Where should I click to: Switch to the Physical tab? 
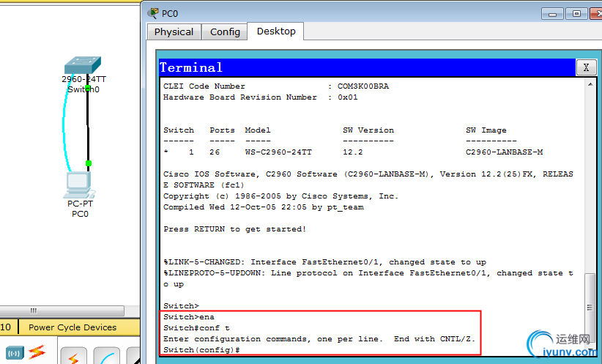[174, 32]
